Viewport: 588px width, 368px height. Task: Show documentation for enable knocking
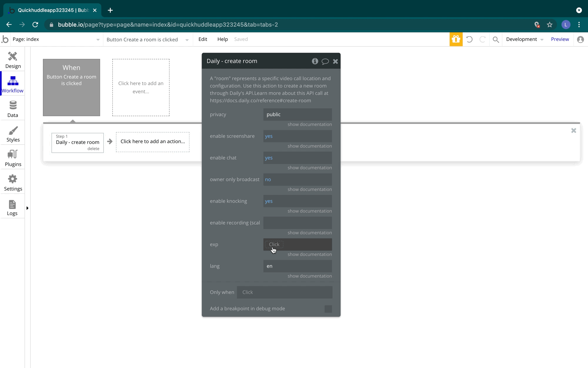click(x=310, y=211)
